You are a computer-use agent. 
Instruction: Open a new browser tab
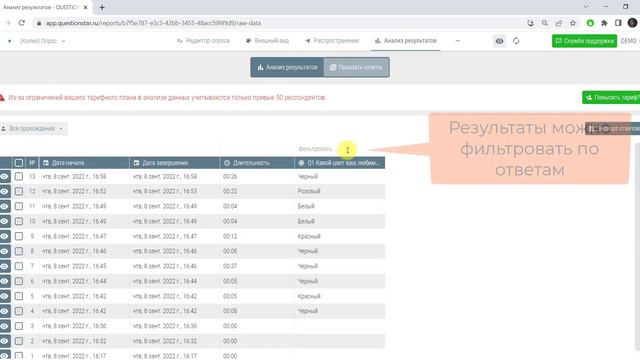pyautogui.click(x=102, y=7)
